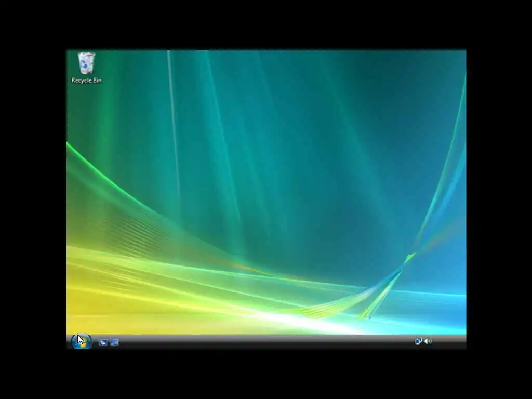Image resolution: width=532 pixels, height=399 pixels.
Task: Select the "Recycle Bin" label text
Action: coord(87,81)
